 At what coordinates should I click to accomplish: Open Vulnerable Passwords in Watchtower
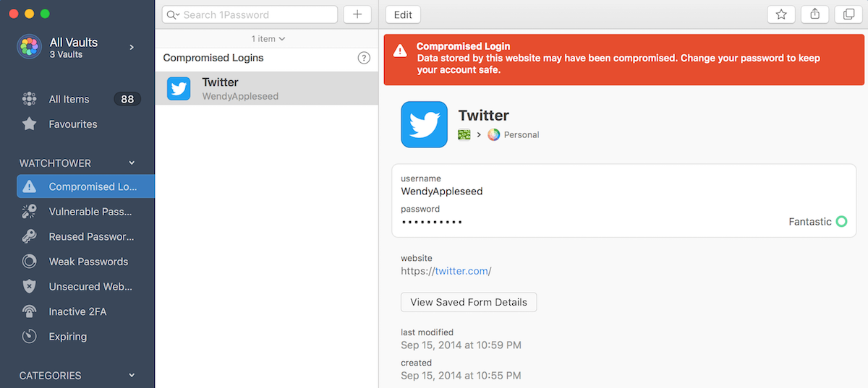[85, 212]
